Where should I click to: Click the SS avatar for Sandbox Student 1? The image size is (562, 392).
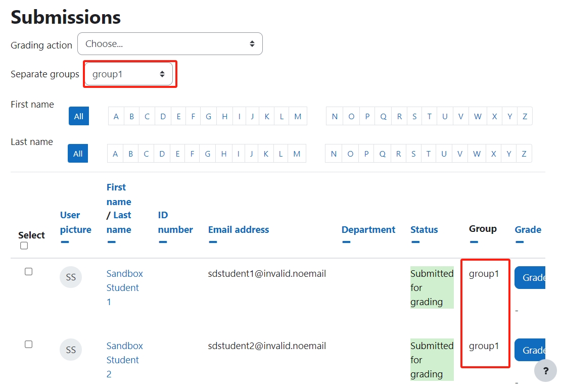click(x=71, y=277)
